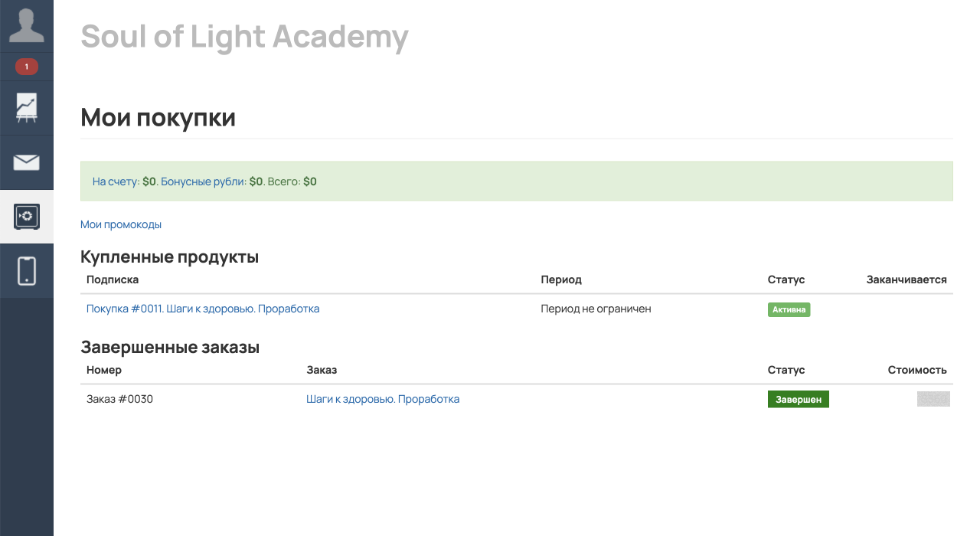Click the Активна status badge
Image resolution: width=980 pixels, height=536 pixels.
click(789, 309)
